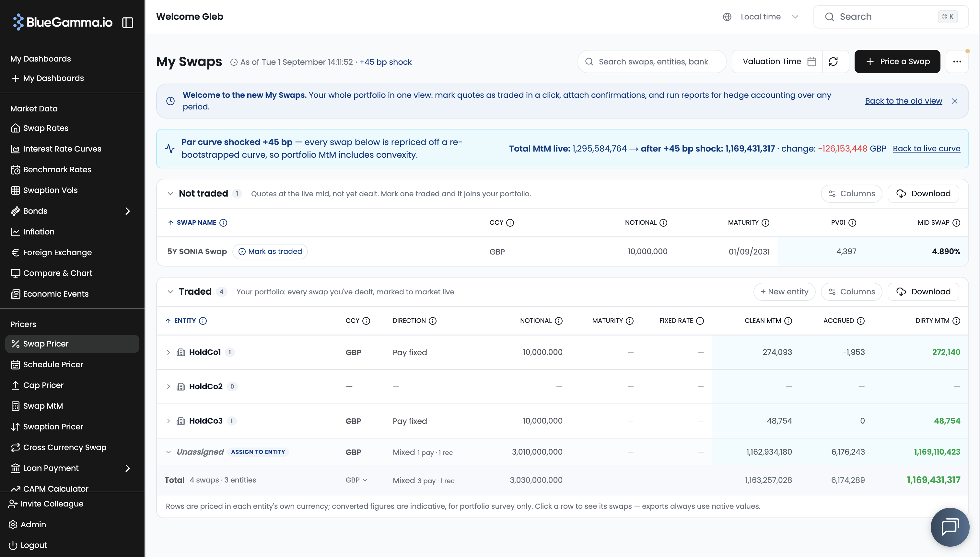The height and width of the screenshot is (557, 980).
Task: Expand the Loan Payment submenu
Action: [x=127, y=468]
